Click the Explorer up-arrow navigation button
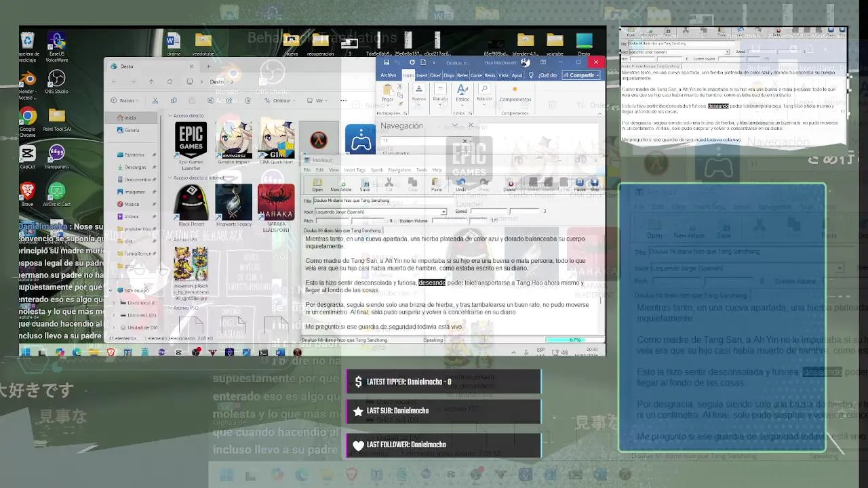This screenshot has height=488, width=868. pos(151,81)
